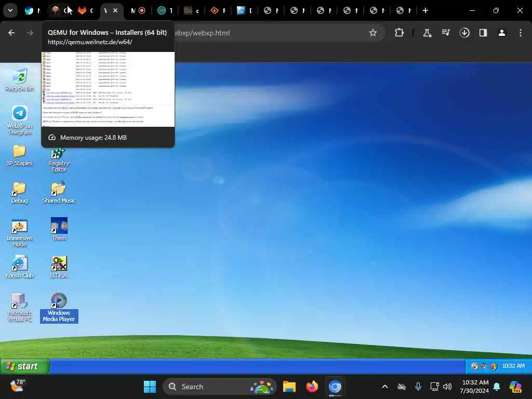
Task: Launch the Immersive Mode shortcut
Action: (x=19, y=233)
